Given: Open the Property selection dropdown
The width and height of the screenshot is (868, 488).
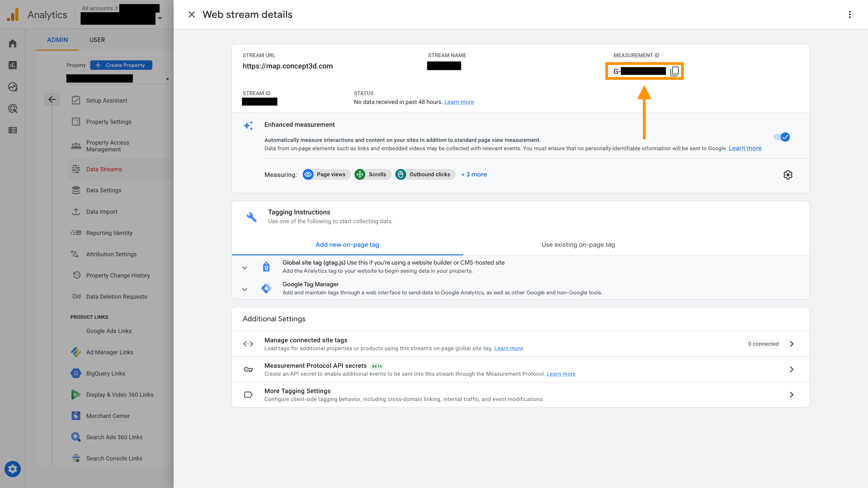Looking at the screenshot, I should coord(167,79).
